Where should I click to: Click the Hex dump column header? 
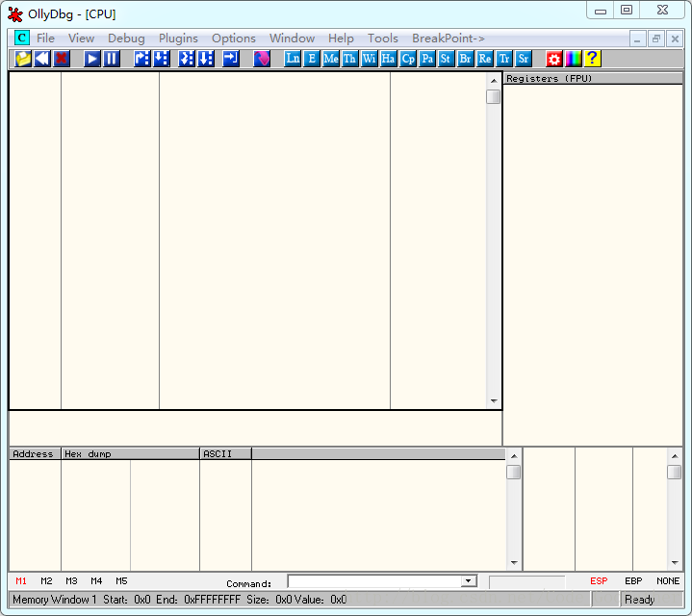(130, 454)
